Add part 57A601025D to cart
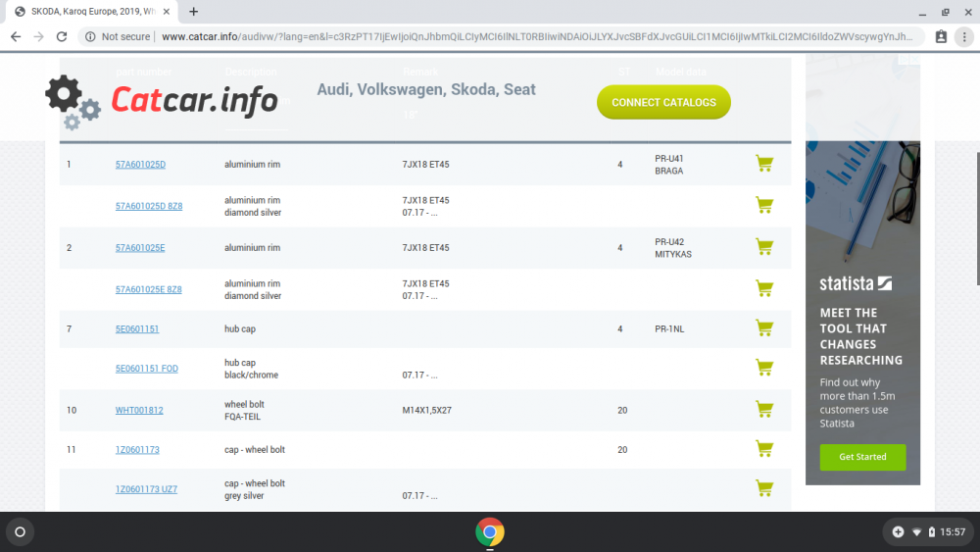The width and height of the screenshot is (980, 552). (x=764, y=164)
